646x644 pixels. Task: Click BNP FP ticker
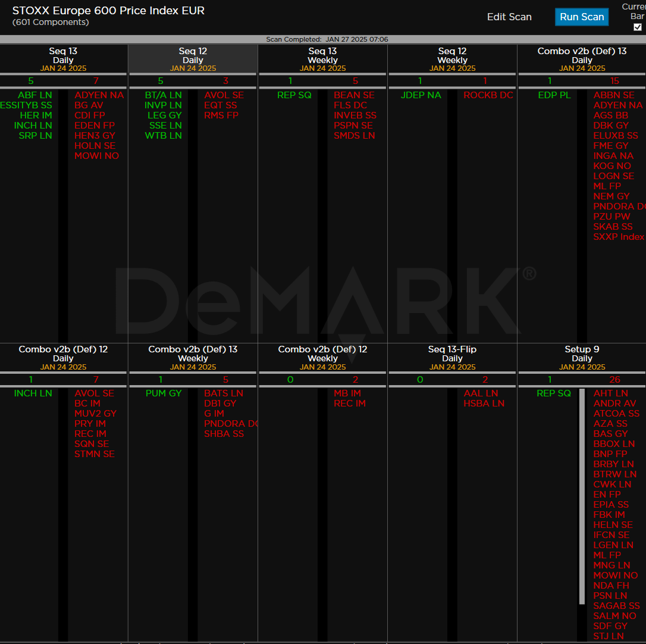click(x=610, y=454)
